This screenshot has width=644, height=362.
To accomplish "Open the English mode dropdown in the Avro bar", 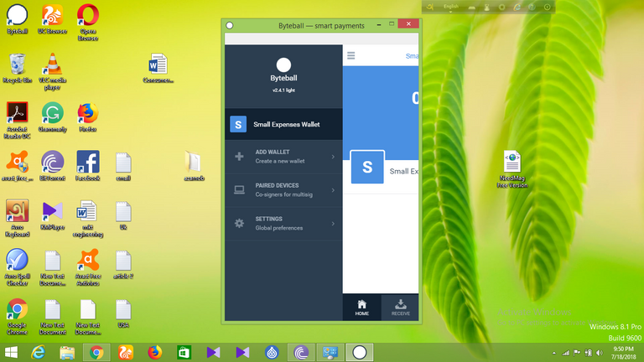I will tap(450, 8).
